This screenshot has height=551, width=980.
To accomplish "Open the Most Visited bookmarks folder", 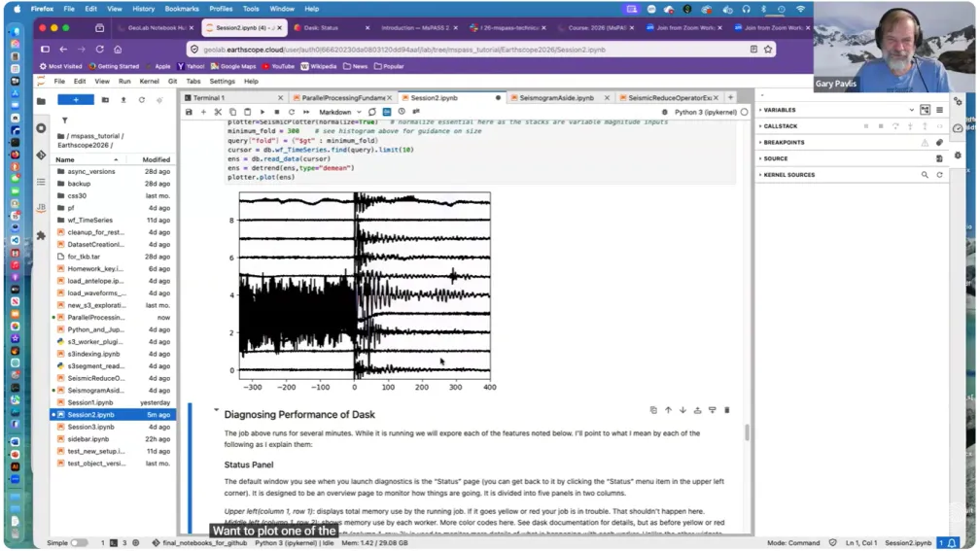I will coord(60,66).
